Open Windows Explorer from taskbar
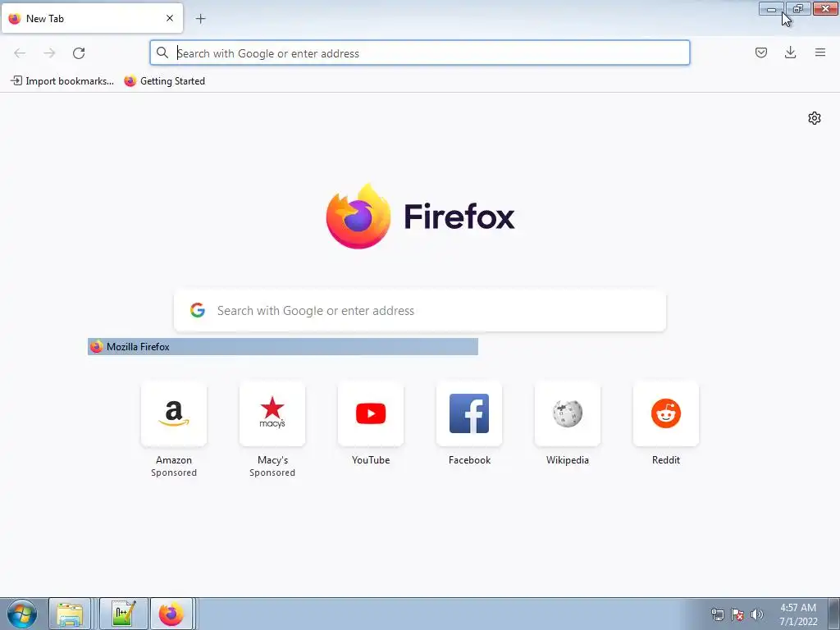The height and width of the screenshot is (630, 840). pos(71,614)
